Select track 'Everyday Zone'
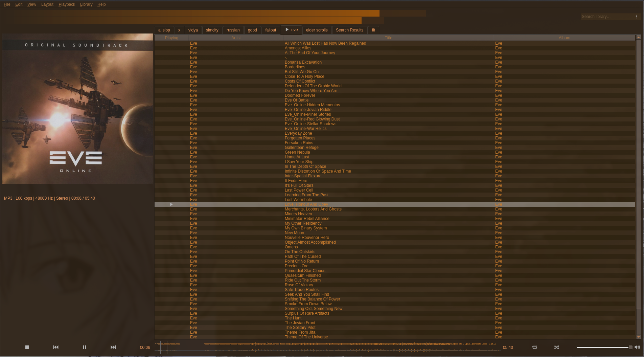644x357 pixels. [298, 133]
